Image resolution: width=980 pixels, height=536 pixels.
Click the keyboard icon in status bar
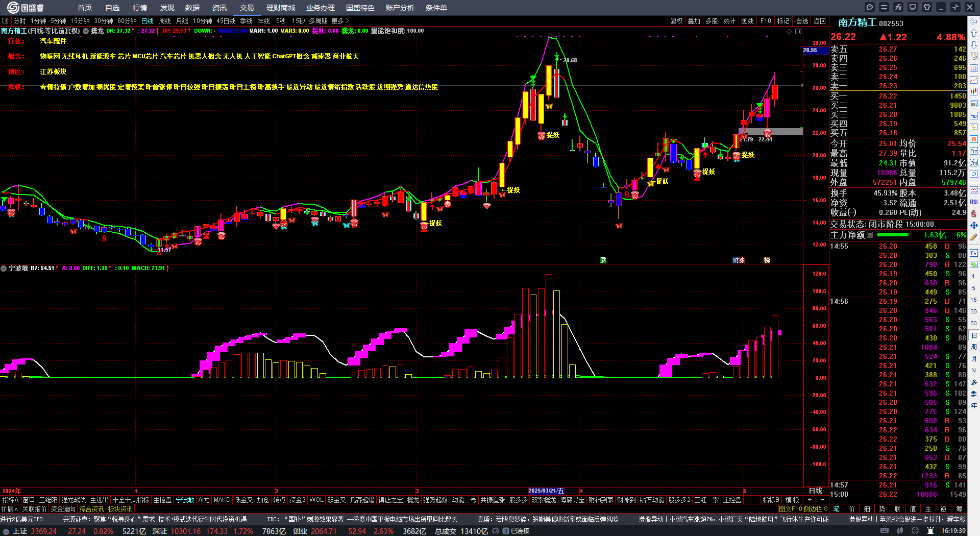pos(885,531)
